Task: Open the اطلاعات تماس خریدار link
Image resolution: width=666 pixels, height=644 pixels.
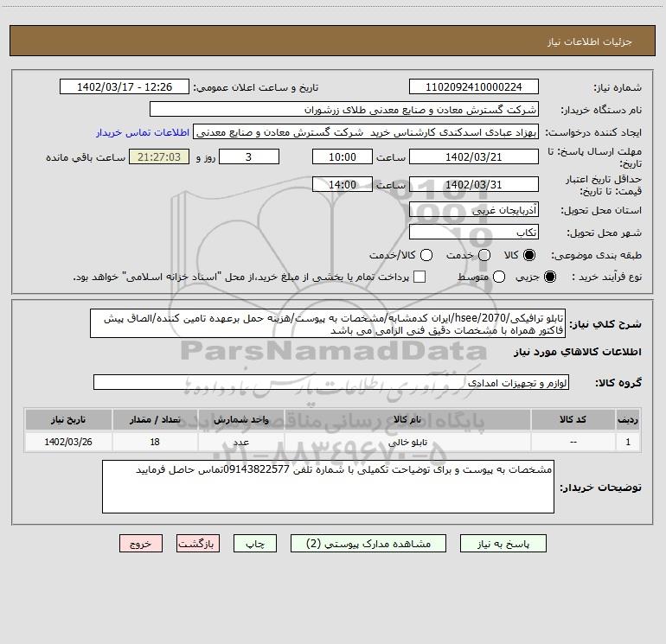Action: 143,132
